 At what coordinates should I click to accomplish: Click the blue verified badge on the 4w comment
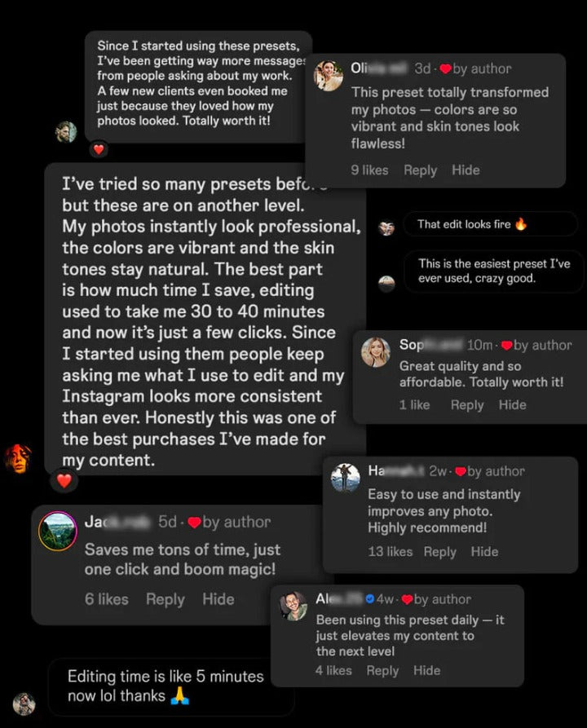click(369, 599)
